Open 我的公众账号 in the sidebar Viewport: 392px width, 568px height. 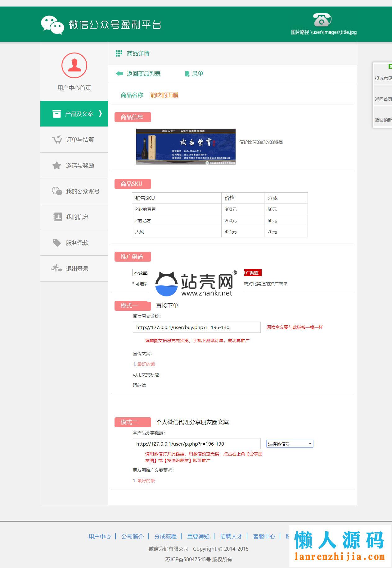click(x=82, y=191)
